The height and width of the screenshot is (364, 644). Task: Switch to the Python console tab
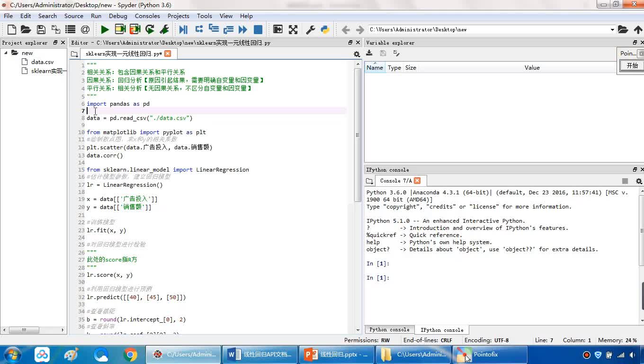click(x=389, y=330)
